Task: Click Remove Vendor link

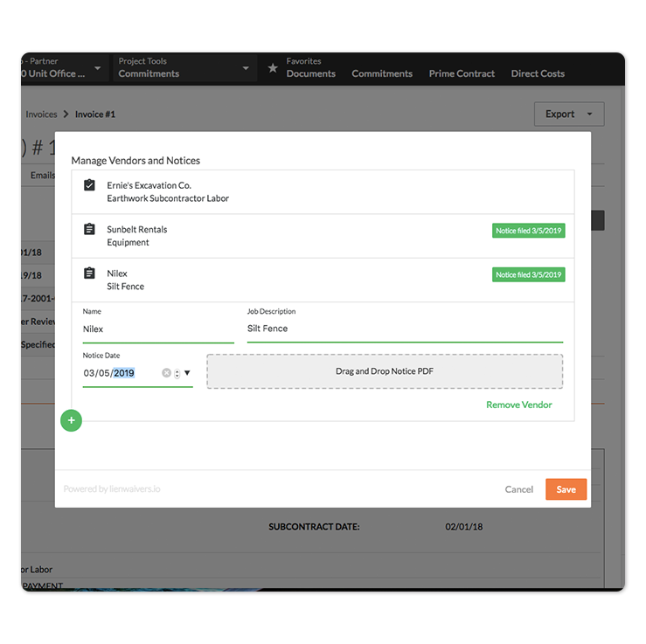Action: point(518,405)
